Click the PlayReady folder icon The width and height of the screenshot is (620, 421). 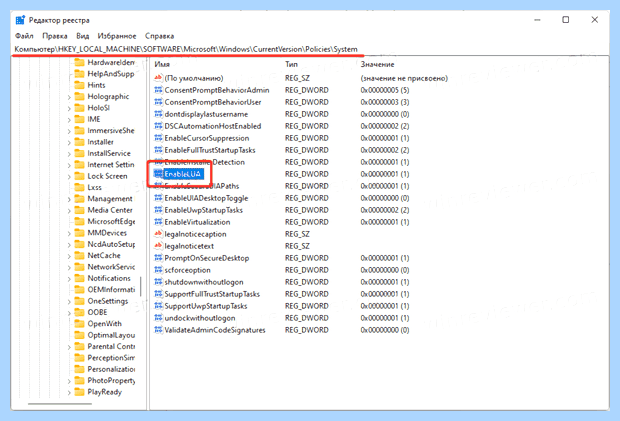[x=79, y=392]
